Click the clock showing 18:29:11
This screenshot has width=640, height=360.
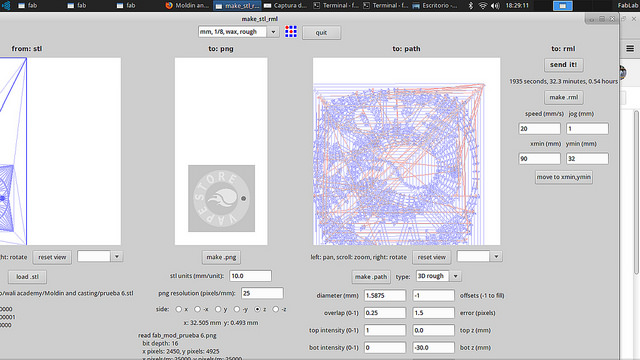tap(517, 5)
